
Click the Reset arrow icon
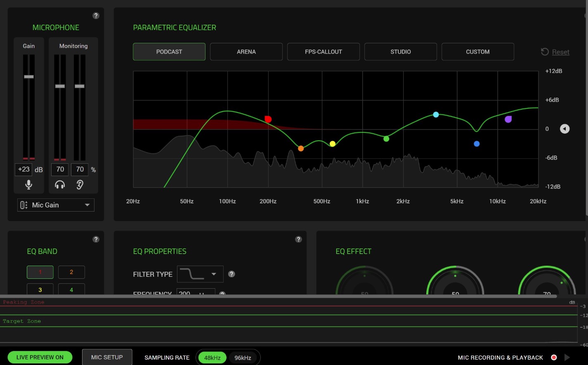pos(545,52)
